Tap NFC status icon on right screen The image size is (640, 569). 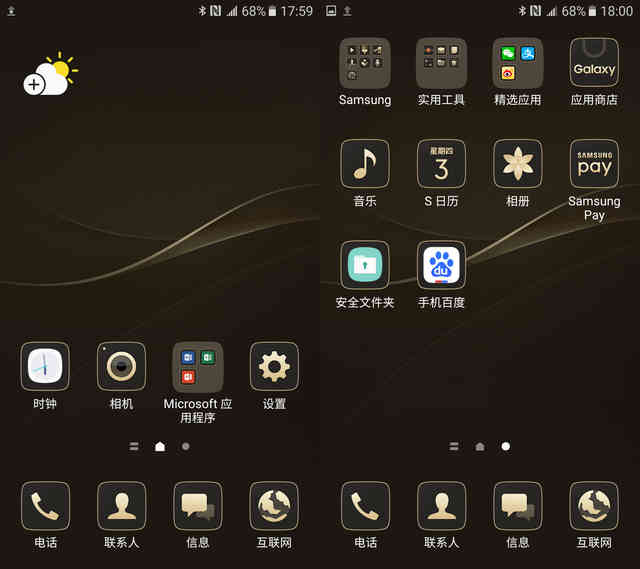(x=536, y=11)
